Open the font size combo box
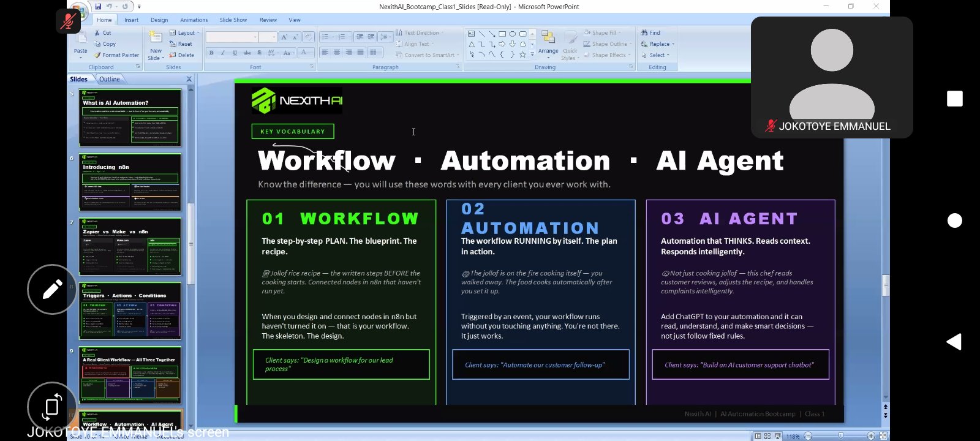980x441 pixels. coord(268,37)
